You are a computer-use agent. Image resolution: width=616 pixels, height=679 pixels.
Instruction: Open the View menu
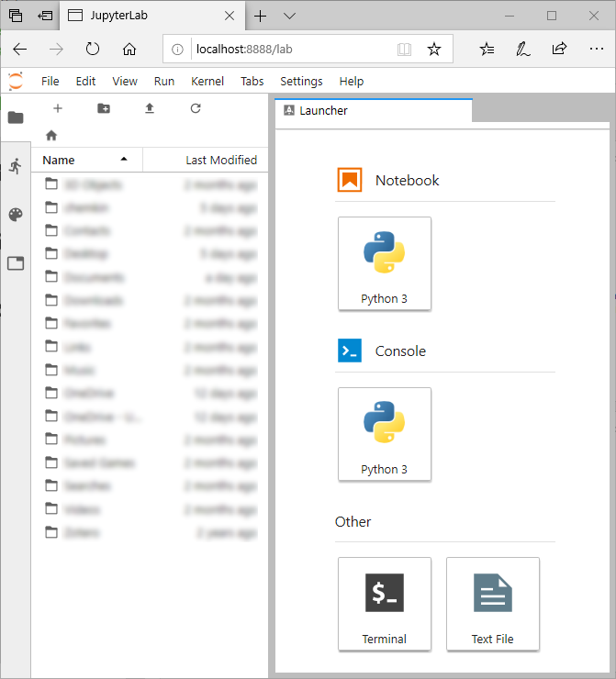125,81
